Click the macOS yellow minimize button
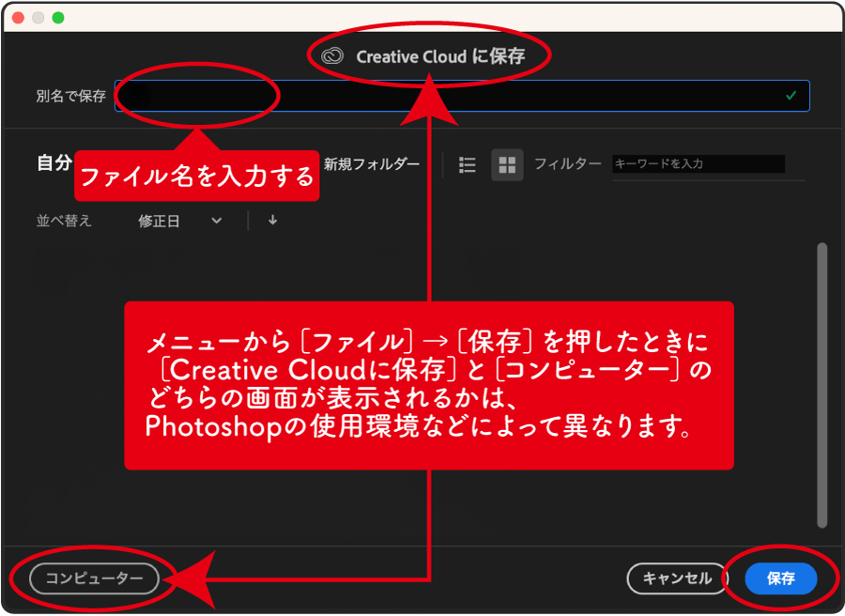845x616 pixels. [x=38, y=17]
